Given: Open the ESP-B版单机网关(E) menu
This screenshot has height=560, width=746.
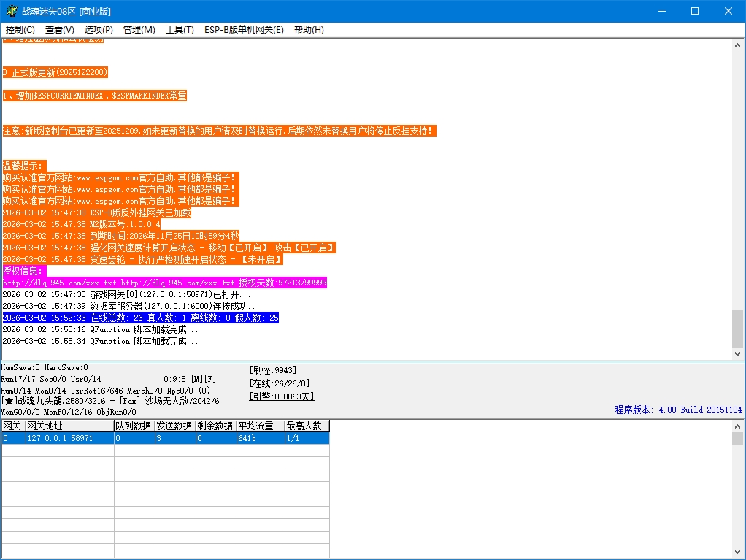Looking at the screenshot, I should tap(244, 30).
